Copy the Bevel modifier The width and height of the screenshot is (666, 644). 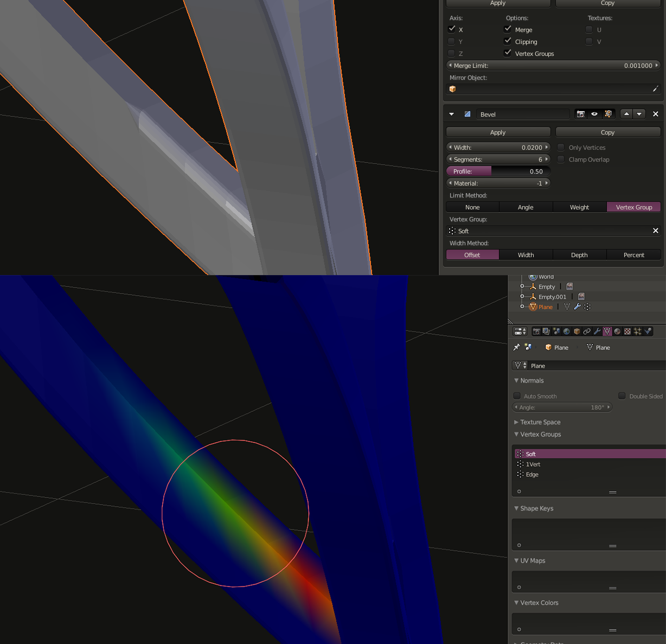click(x=607, y=132)
